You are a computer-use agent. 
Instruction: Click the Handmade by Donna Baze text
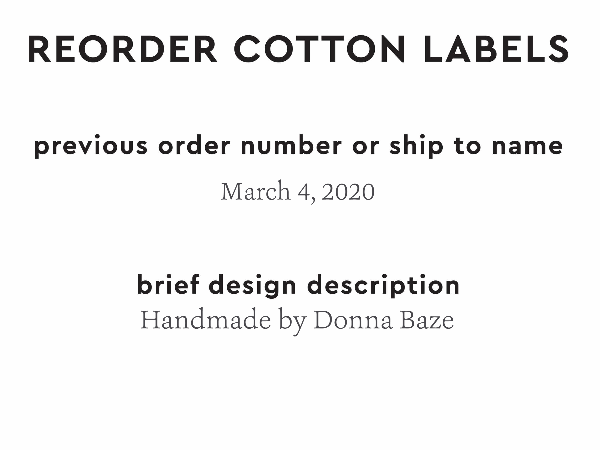pyautogui.click(x=298, y=321)
